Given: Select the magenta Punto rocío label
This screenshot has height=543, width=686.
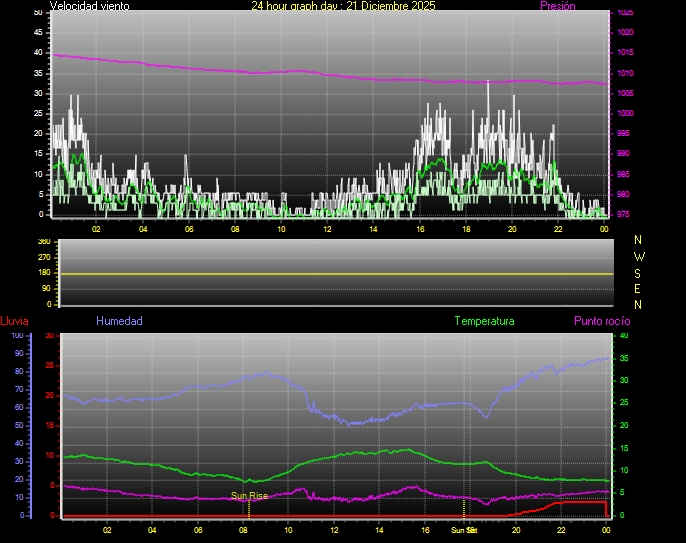Looking at the screenshot, I should click(x=601, y=321).
